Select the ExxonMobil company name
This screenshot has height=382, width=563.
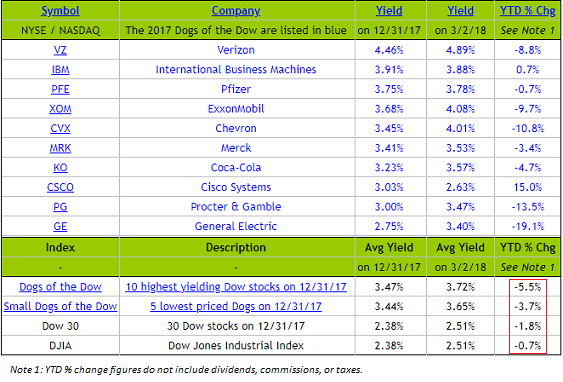pyautogui.click(x=236, y=109)
